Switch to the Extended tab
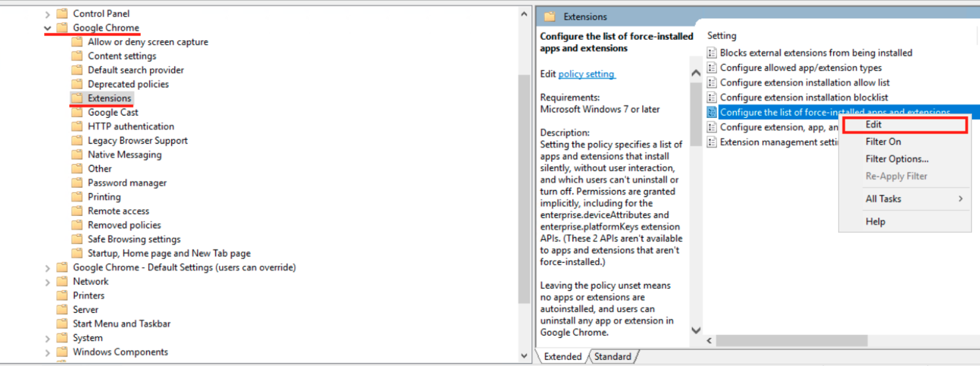Image resolution: width=980 pixels, height=366 pixels. 562,356
